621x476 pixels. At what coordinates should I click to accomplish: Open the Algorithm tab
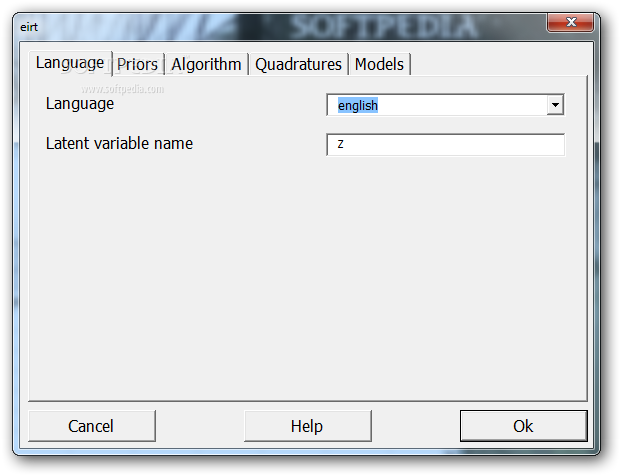[x=206, y=64]
